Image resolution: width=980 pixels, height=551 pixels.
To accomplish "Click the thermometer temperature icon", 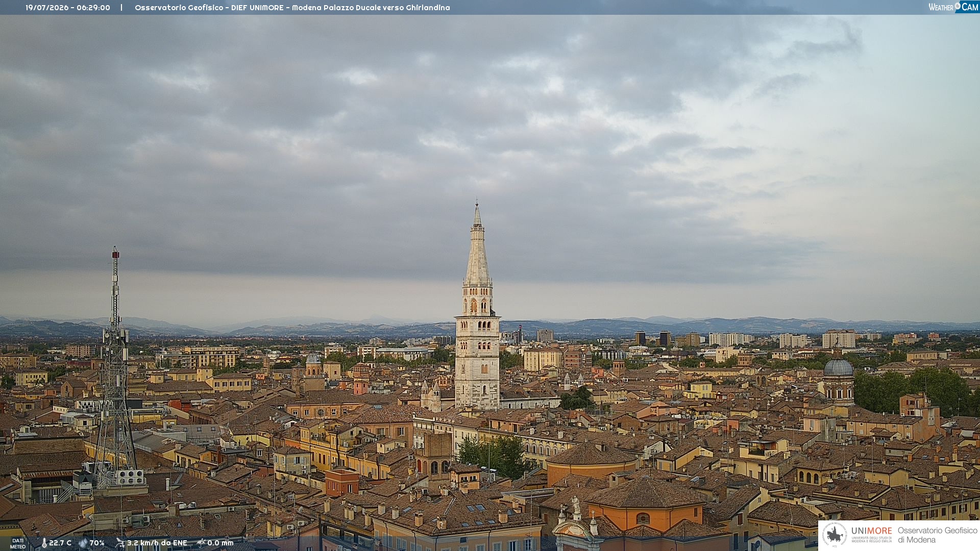I will point(44,543).
